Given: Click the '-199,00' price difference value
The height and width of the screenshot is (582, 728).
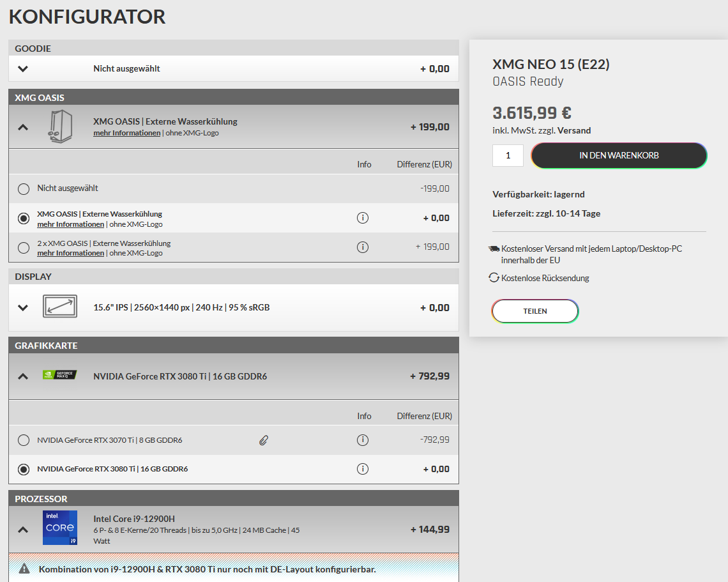Looking at the screenshot, I should tap(435, 188).
